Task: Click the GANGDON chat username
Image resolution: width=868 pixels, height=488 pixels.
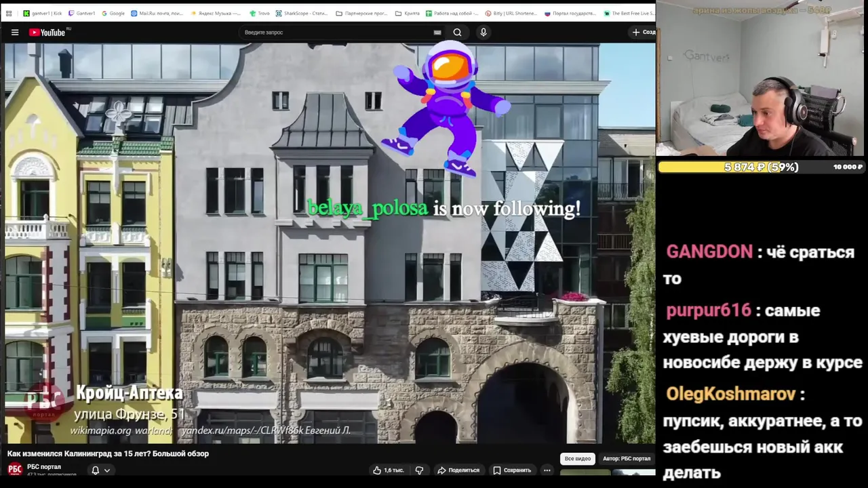Action: [x=709, y=252]
